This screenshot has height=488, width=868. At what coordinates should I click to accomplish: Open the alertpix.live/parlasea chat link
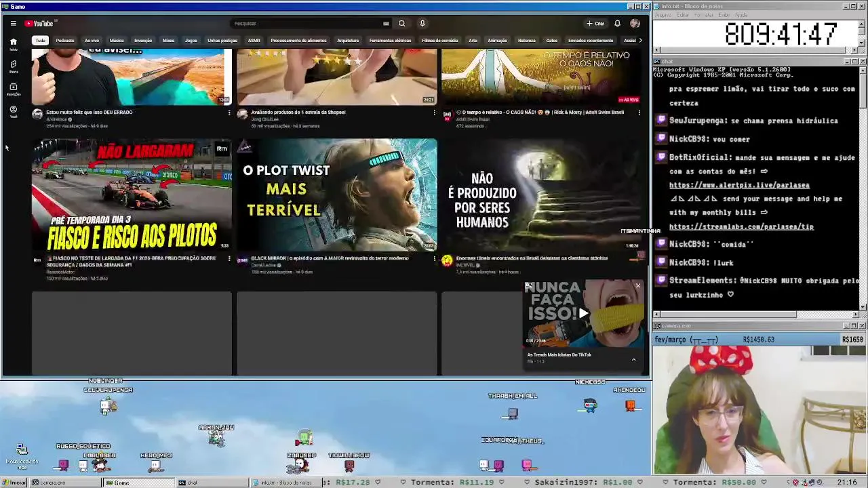pos(739,185)
